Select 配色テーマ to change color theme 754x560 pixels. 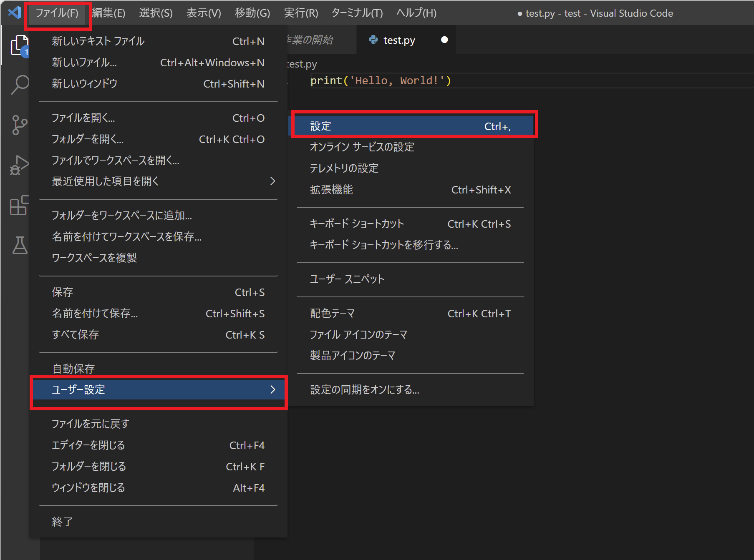pyautogui.click(x=332, y=313)
